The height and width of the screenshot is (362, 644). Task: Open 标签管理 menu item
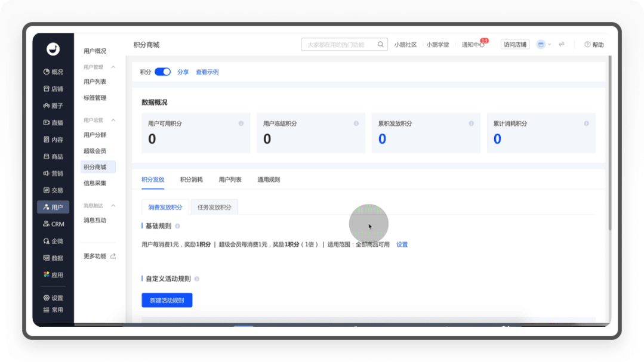[x=95, y=98]
